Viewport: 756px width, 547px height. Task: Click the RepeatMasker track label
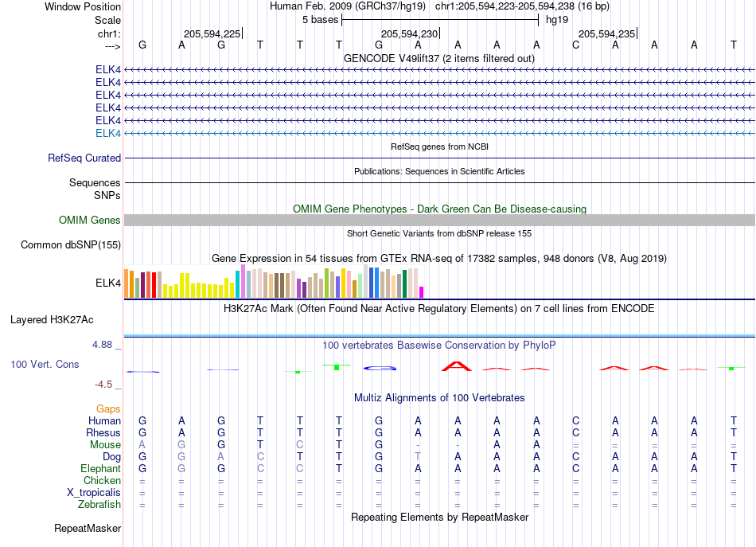pos(88,528)
